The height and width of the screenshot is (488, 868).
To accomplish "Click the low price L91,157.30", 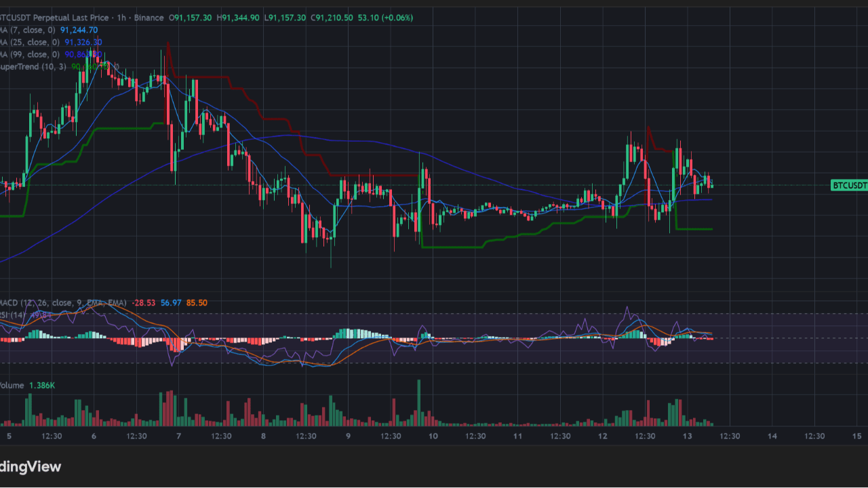I will [285, 18].
